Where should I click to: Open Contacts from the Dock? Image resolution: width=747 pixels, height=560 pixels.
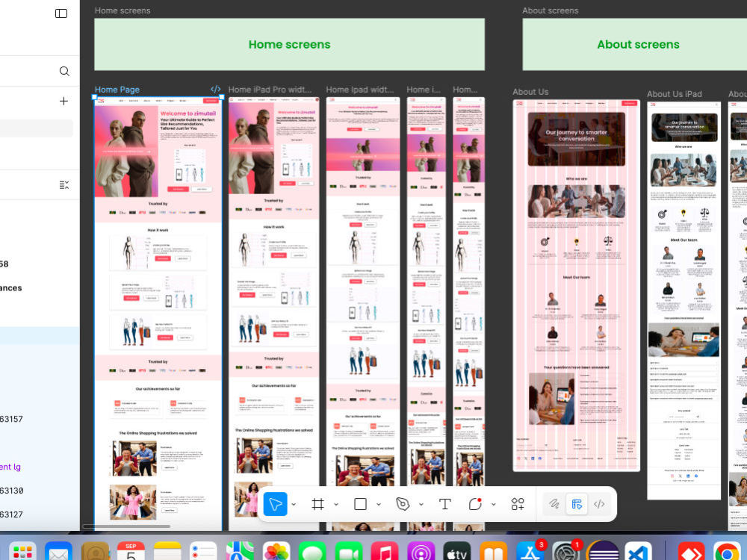coord(96,553)
